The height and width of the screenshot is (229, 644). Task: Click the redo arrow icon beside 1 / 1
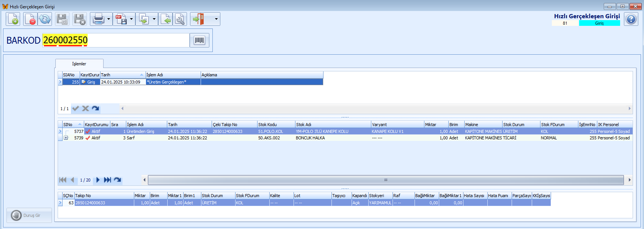pos(96,109)
